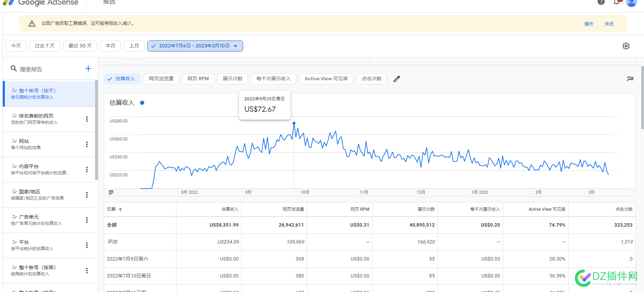Image resolution: width=644 pixels, height=292 pixels.
Task: Open 整个帐号(按天) report
Action: (x=49, y=94)
